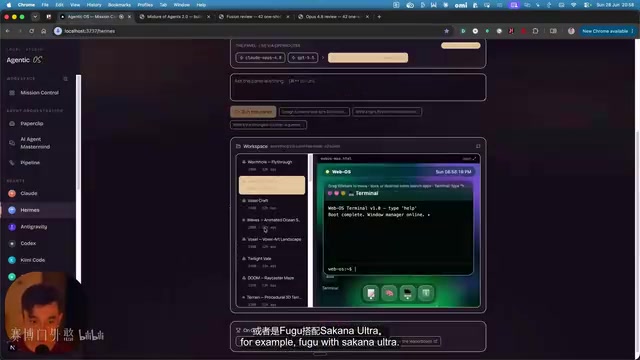Choose the first suggested prompt chip
This screenshot has height=360, width=640.
click(314, 112)
